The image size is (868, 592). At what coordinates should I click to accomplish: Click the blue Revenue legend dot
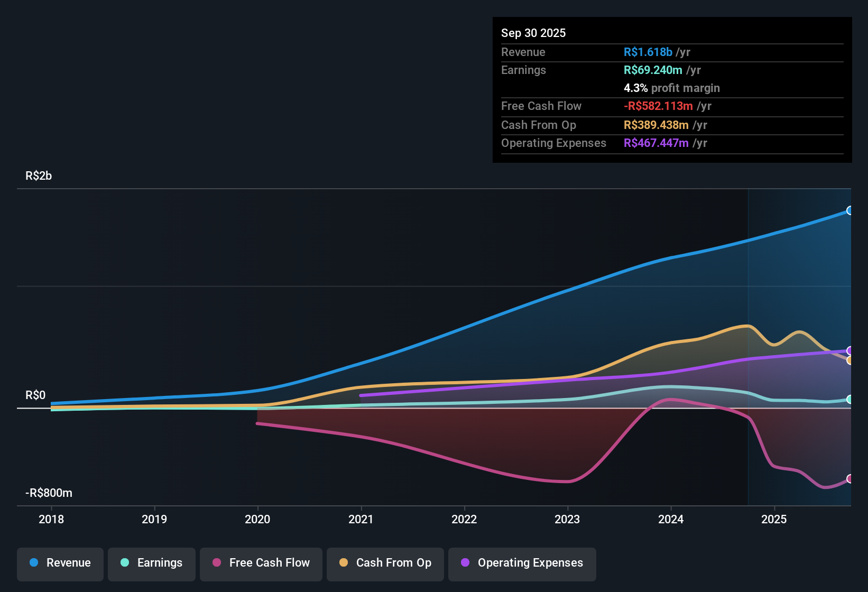point(34,563)
